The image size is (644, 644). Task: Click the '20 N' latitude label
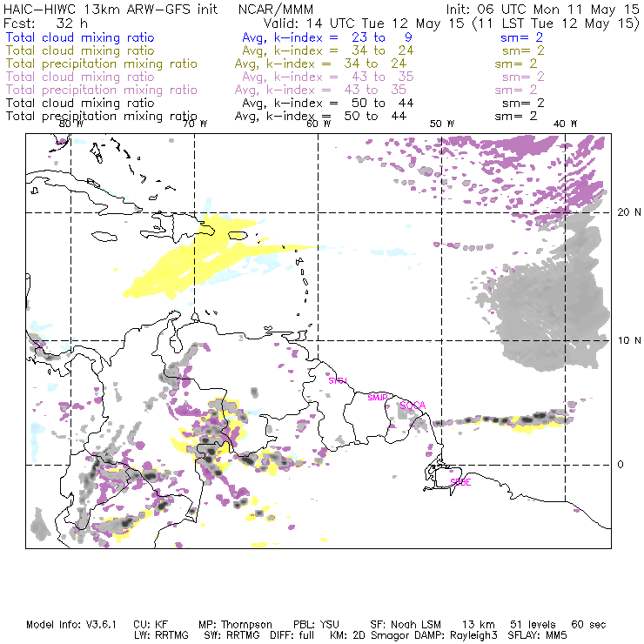(x=629, y=212)
